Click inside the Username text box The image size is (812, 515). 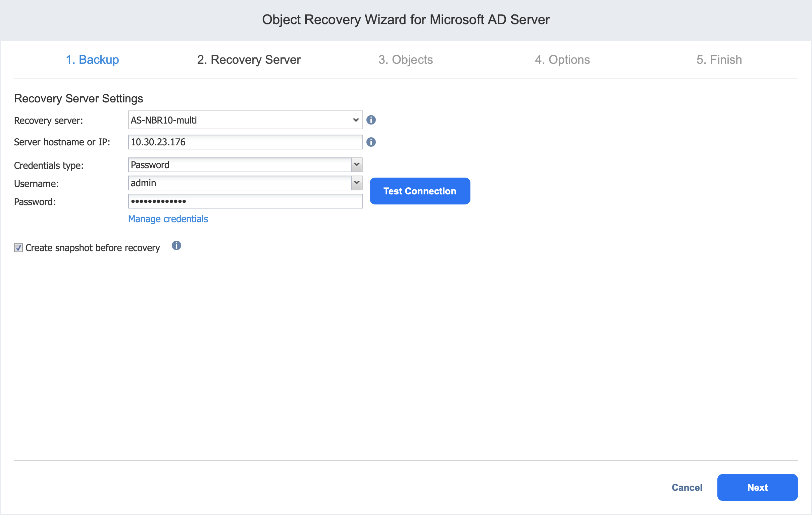click(240, 183)
